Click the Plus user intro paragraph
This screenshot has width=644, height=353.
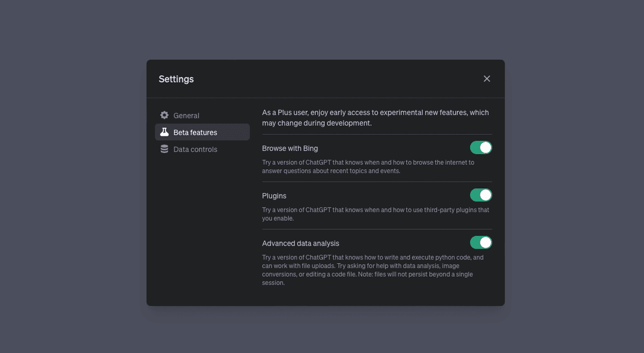375,118
